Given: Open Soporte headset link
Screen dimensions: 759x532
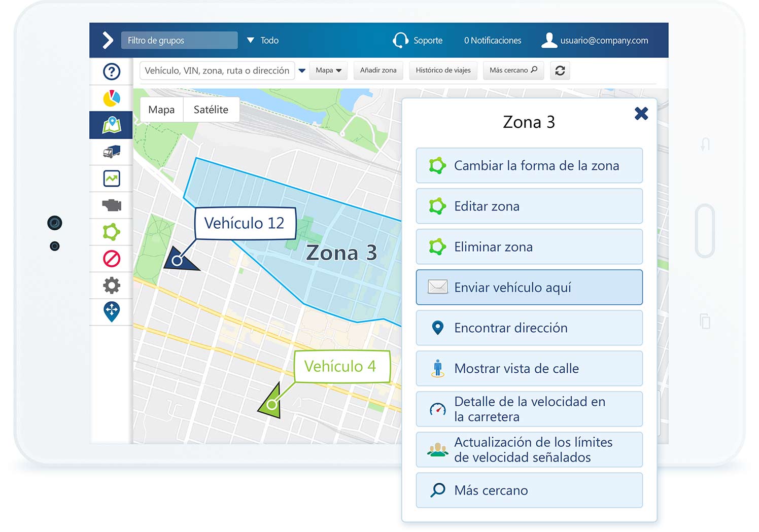Looking at the screenshot, I should 418,40.
